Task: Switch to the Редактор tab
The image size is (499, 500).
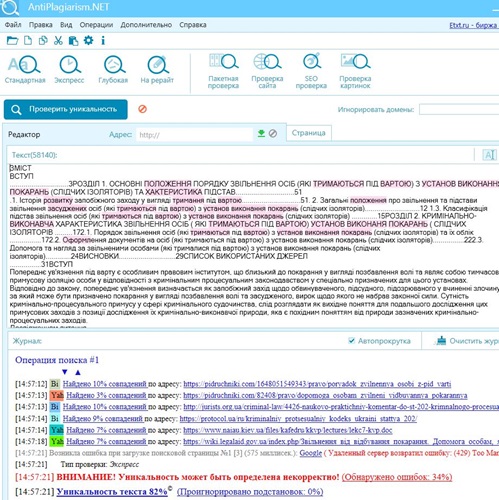Action: [24, 134]
